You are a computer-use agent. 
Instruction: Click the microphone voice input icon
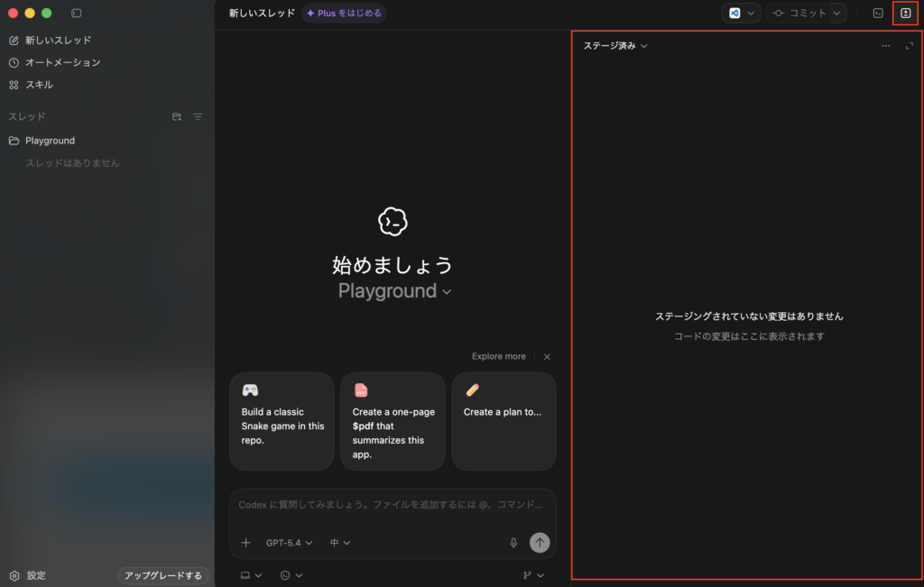pyautogui.click(x=513, y=543)
